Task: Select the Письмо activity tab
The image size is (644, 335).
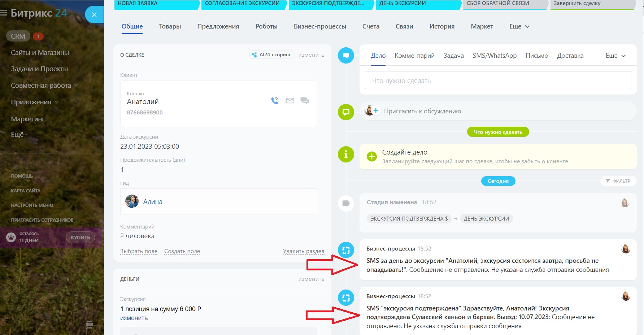Action: [537, 56]
